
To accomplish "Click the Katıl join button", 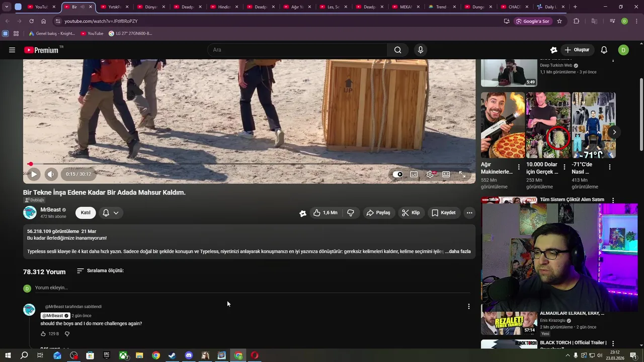I will pos(86,213).
